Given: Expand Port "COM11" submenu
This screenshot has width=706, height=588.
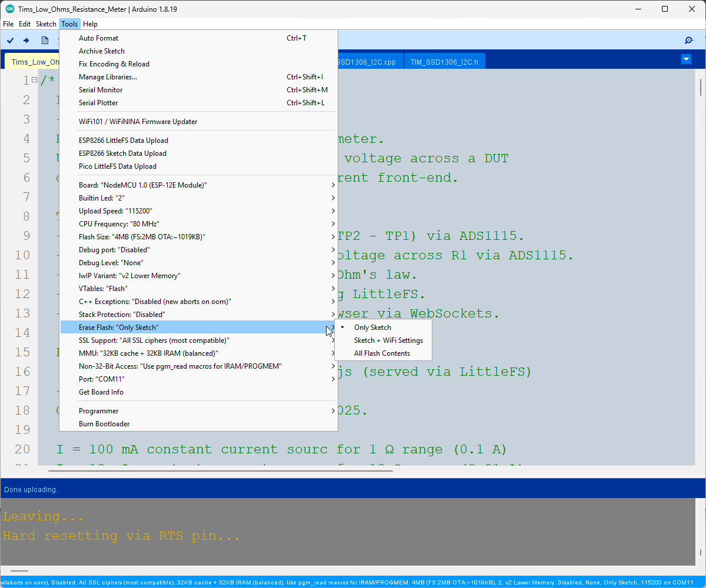Looking at the screenshot, I should [199, 379].
